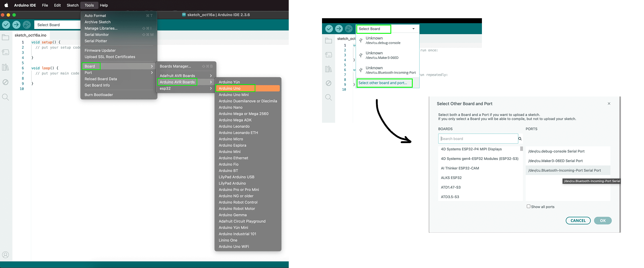Click Select other board and port link

pos(383,83)
